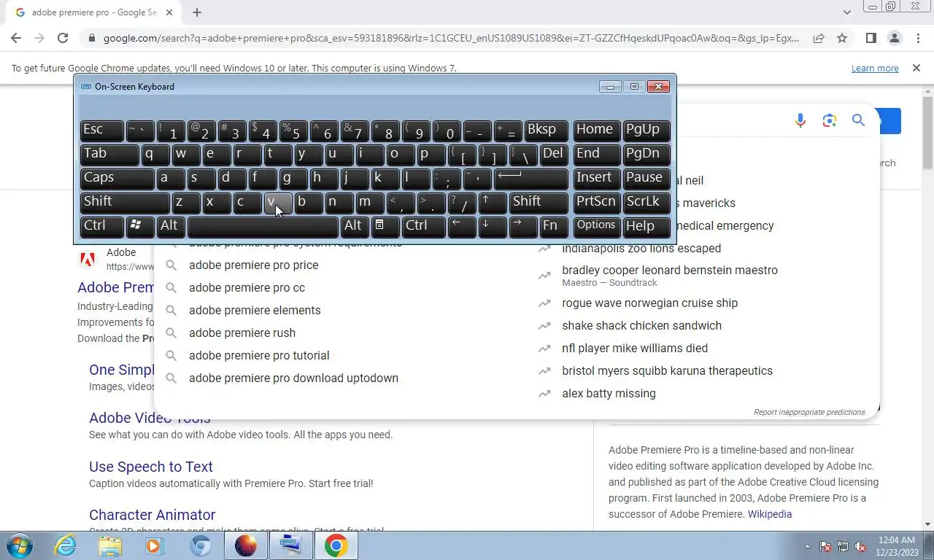Click the left arrow key on keyboard
The height and width of the screenshot is (560, 934).
pos(462,227)
